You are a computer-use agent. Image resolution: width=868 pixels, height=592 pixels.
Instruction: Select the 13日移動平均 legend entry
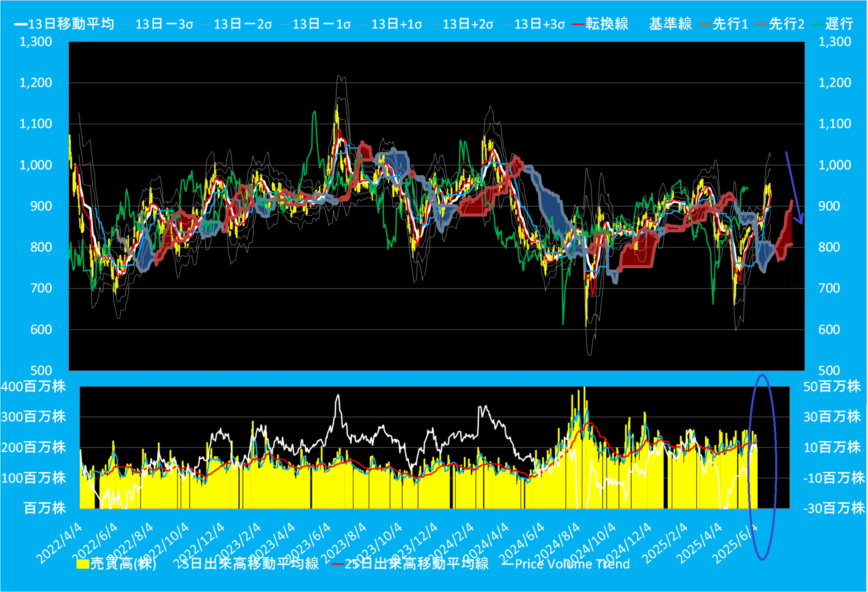tap(64, 24)
